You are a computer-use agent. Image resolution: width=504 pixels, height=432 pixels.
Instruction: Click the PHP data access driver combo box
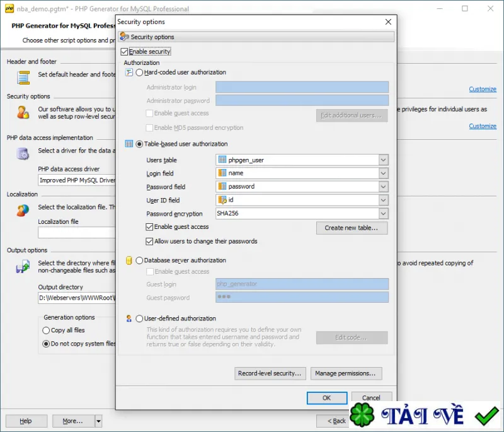[76, 180]
